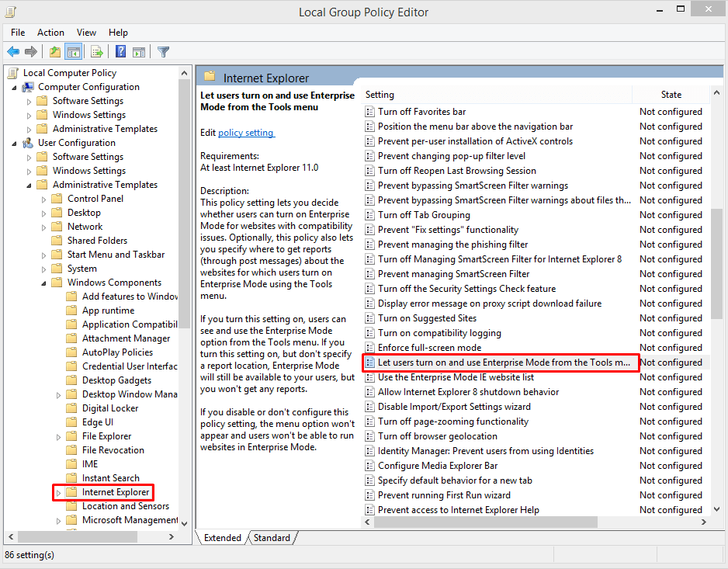Click the Forward arrow toolbar icon
Viewport: 728px width, 569px height.
tap(30, 51)
